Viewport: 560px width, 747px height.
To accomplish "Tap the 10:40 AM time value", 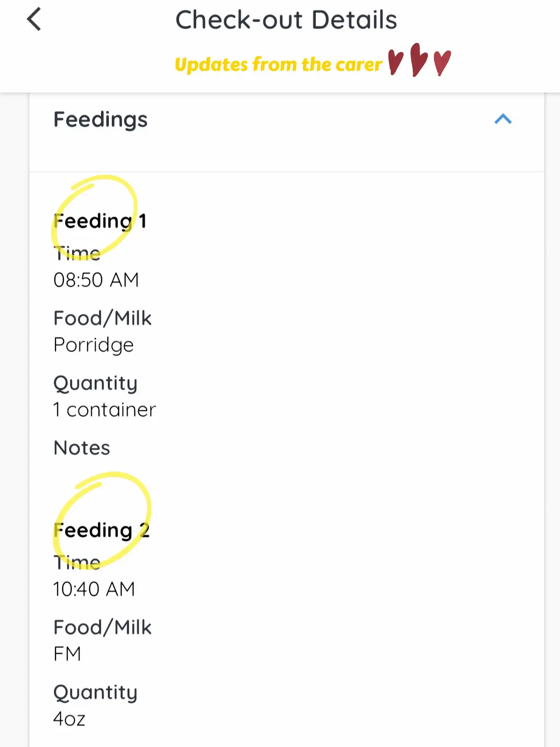I will [x=94, y=589].
